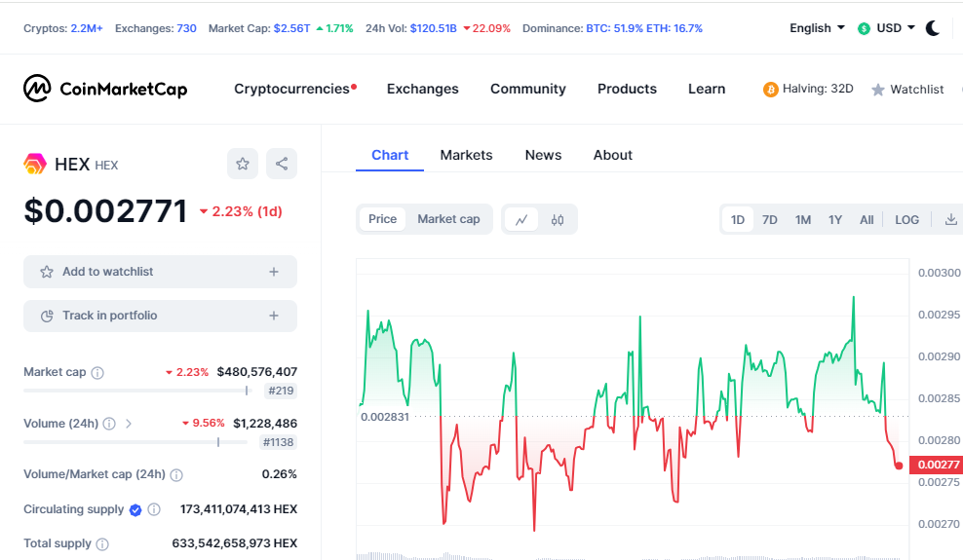Expand Volume (24h) chevron arrow
This screenshot has height=560, width=963.
coord(129,424)
